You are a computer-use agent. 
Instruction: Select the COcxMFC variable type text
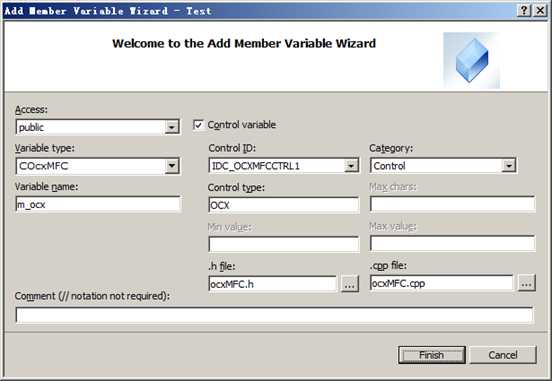click(x=44, y=166)
